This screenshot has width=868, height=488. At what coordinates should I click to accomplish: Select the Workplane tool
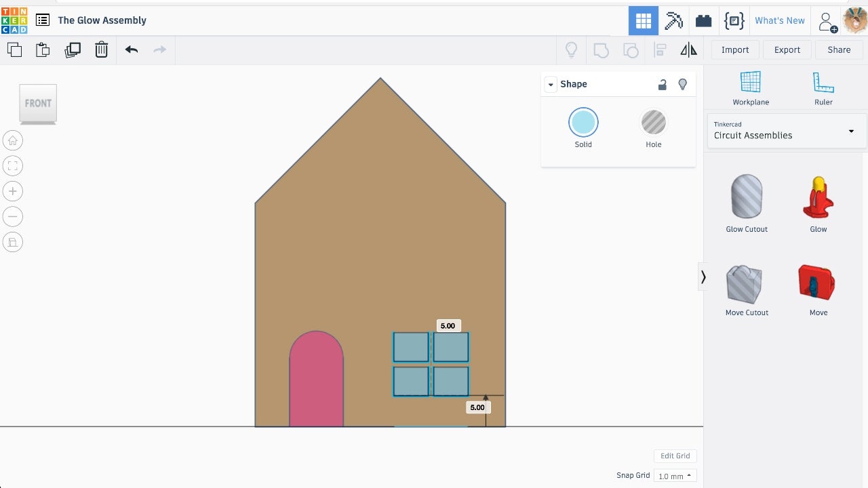tap(751, 88)
